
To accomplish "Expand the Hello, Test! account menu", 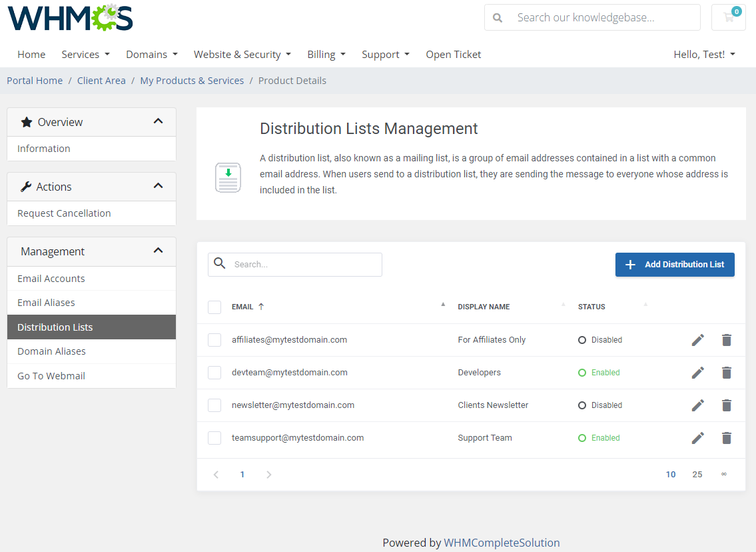I will 704,55.
